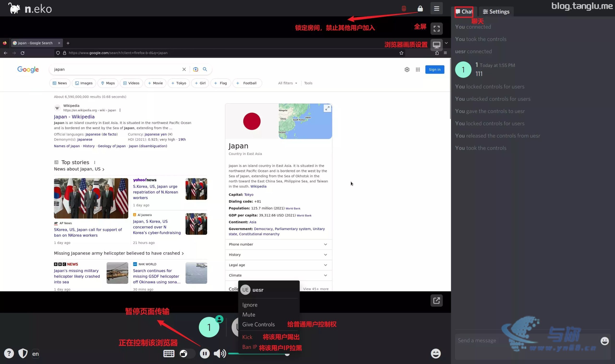
Task: List all tabs dropdown arrow
Action: tap(446, 43)
